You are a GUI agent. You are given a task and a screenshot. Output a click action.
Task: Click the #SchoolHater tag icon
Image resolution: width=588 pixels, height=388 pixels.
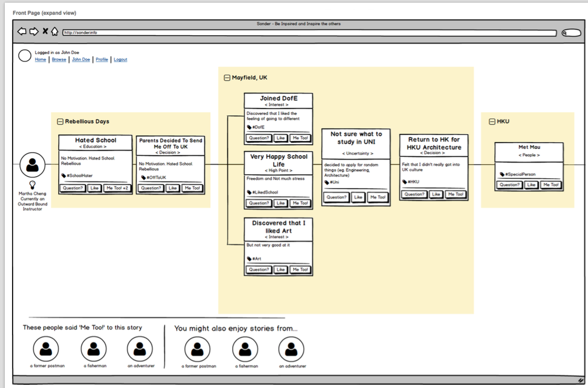pyautogui.click(x=63, y=176)
